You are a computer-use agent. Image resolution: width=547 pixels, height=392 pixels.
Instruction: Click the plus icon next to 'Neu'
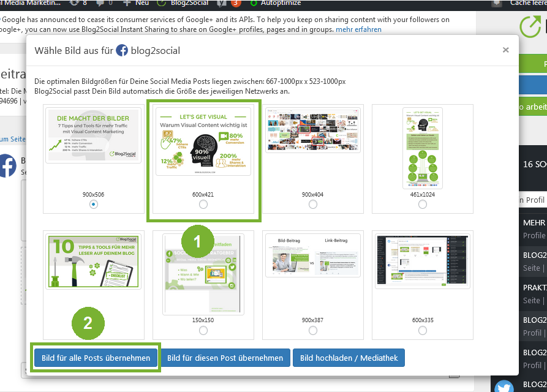coord(127,3)
